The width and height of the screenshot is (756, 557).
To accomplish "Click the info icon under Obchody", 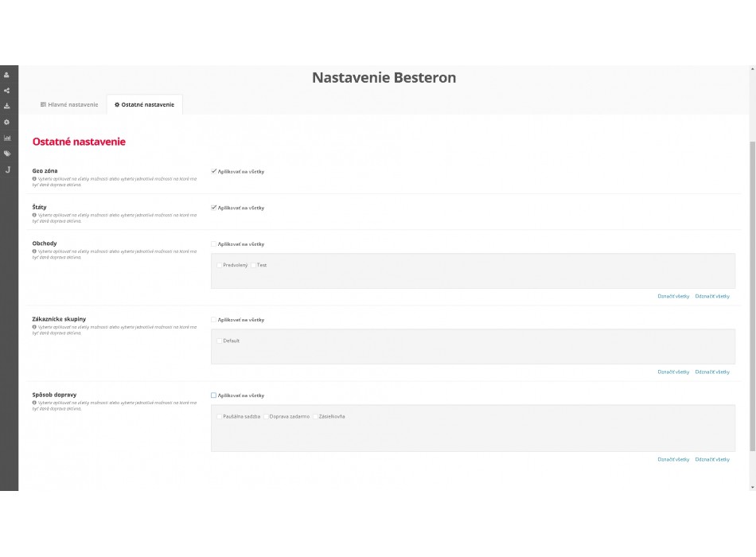I will (34, 251).
